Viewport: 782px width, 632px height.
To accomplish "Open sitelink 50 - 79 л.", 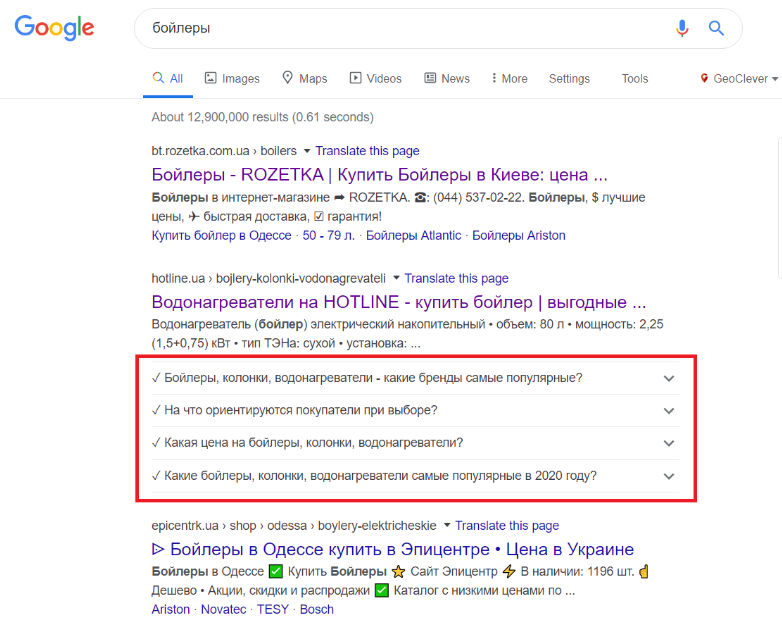I will (329, 235).
